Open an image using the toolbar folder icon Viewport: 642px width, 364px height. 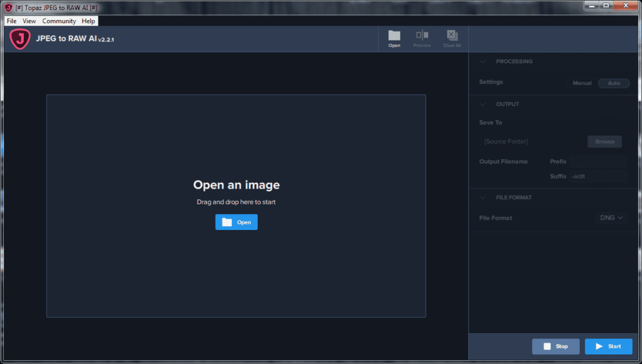tap(394, 39)
